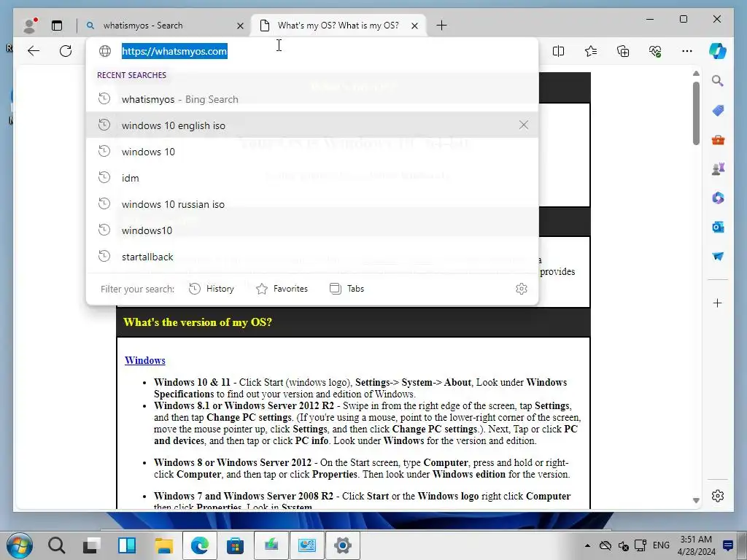Open notification center icon

click(x=728, y=545)
